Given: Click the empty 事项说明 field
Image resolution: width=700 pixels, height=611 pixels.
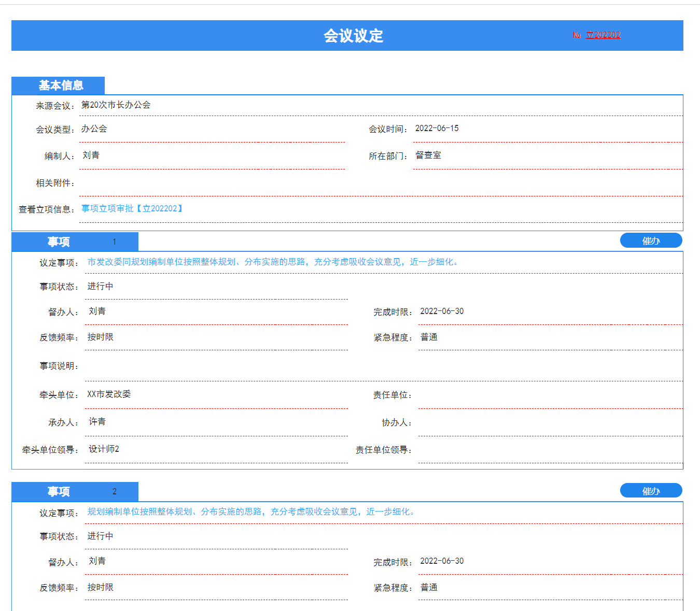Looking at the screenshot, I should coord(384,366).
